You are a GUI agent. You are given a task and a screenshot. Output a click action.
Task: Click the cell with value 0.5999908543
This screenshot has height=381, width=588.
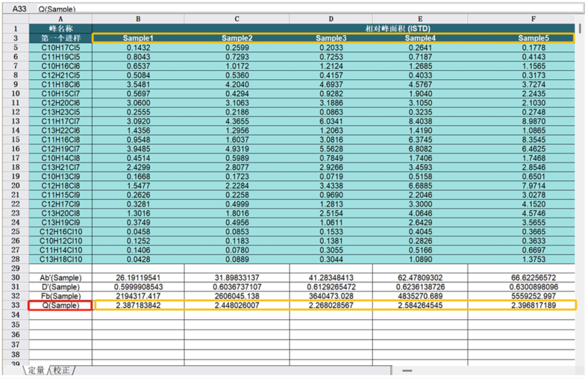point(138,287)
